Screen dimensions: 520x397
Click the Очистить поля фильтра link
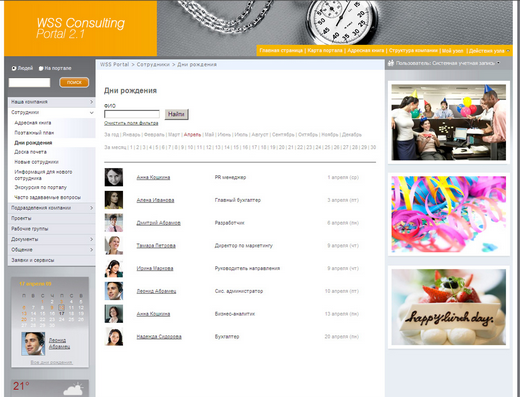click(131, 123)
